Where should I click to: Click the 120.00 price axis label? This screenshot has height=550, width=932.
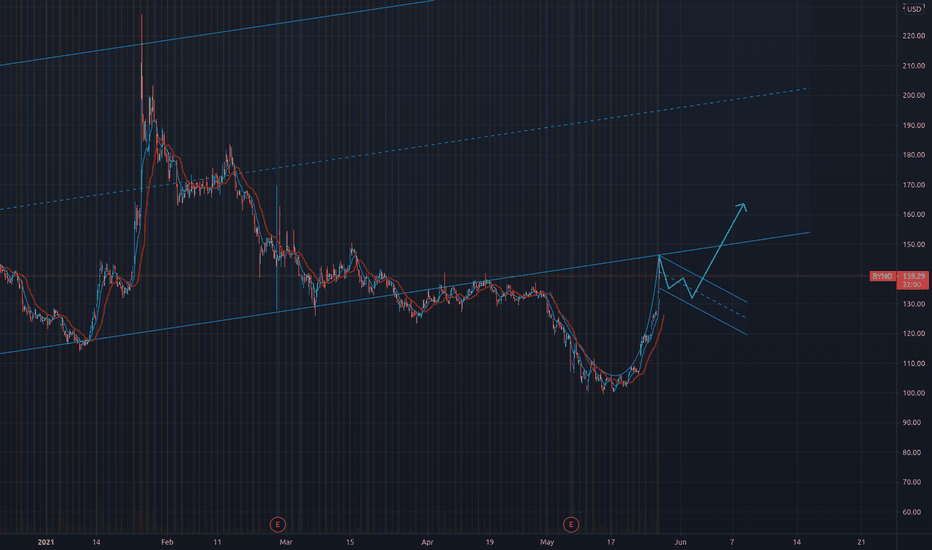coord(914,334)
